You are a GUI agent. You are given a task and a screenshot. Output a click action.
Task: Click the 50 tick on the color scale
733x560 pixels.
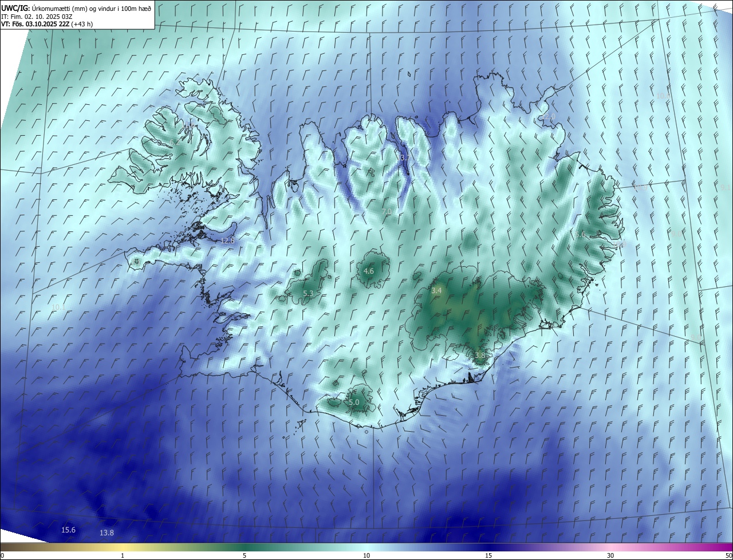(x=728, y=555)
